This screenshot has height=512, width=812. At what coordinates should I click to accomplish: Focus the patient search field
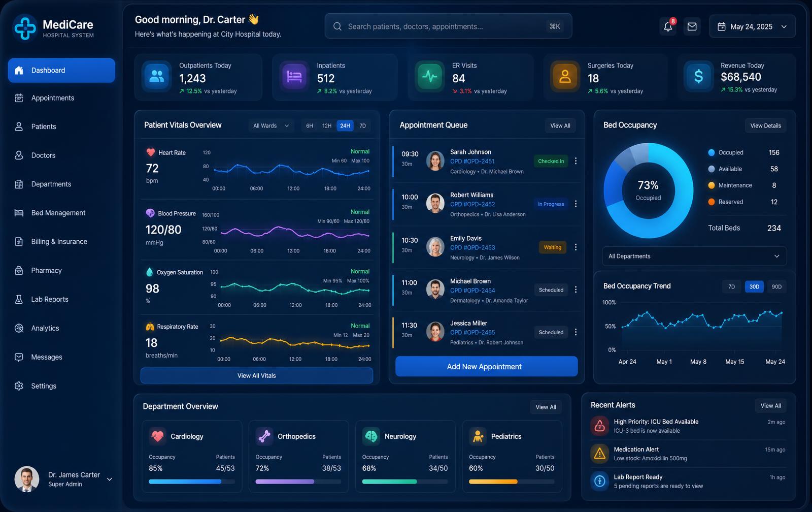[448, 26]
